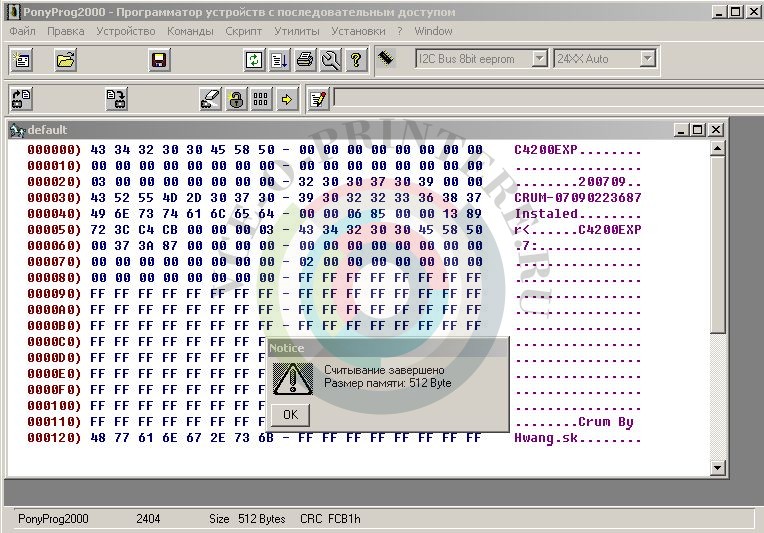
Task: Click the Notice dialog title bar
Action: point(388,348)
